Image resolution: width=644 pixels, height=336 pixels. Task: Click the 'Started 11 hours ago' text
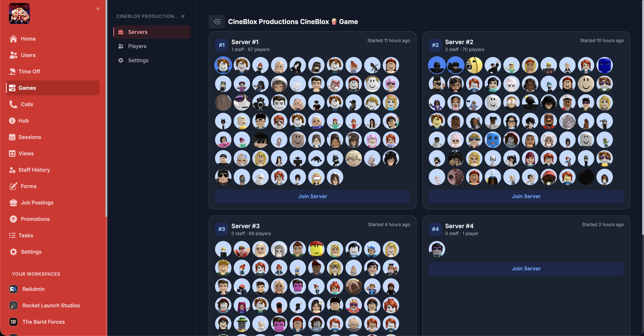coord(389,40)
